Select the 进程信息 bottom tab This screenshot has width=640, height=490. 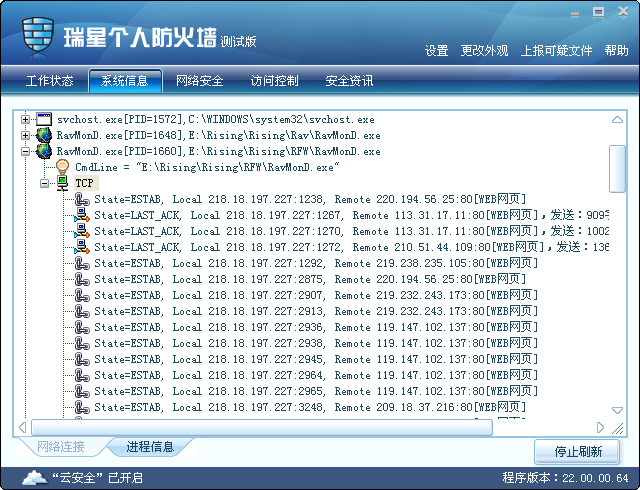(x=150, y=447)
